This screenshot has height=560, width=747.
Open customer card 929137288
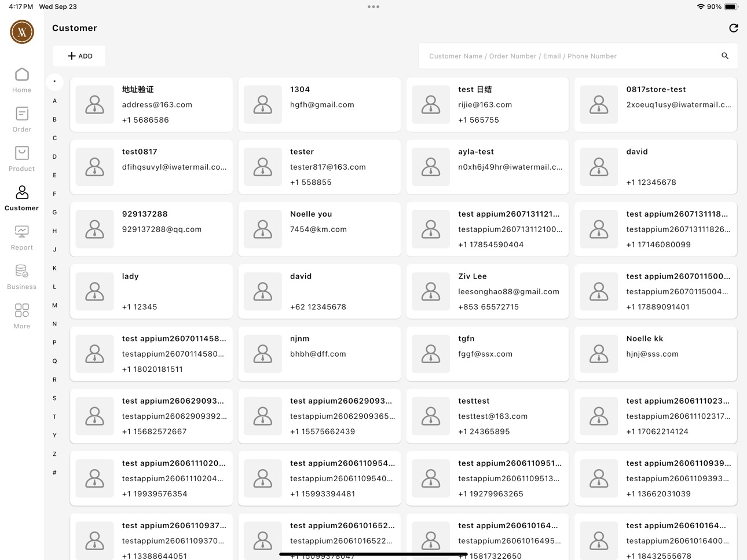(x=151, y=229)
